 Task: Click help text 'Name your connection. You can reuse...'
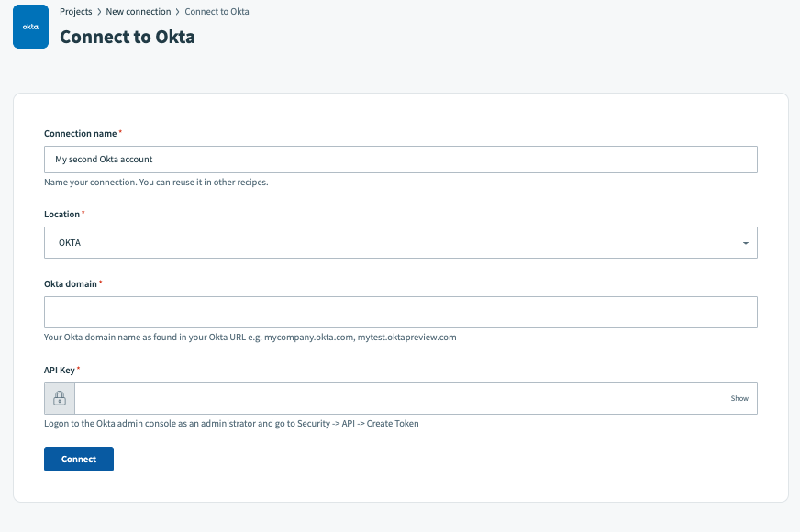[x=156, y=183]
